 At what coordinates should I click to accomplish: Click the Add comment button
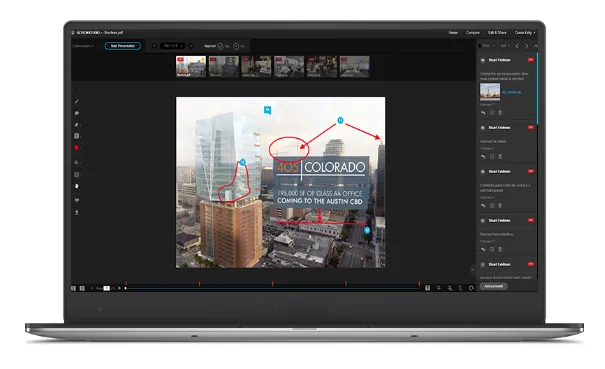coord(493,286)
